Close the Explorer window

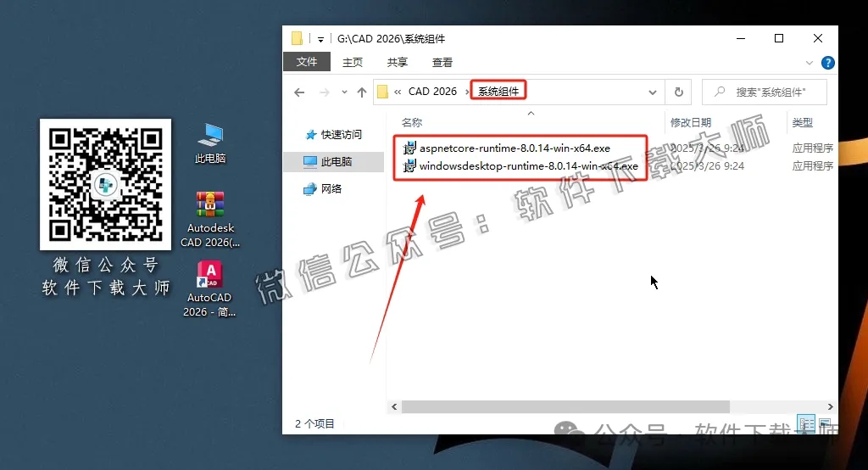coord(818,38)
